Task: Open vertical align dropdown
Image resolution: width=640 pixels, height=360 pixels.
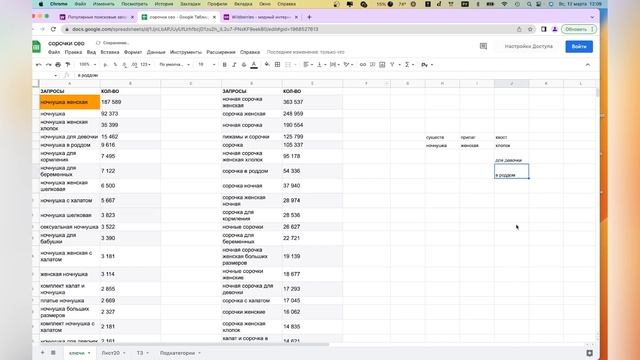Action: 321,64
